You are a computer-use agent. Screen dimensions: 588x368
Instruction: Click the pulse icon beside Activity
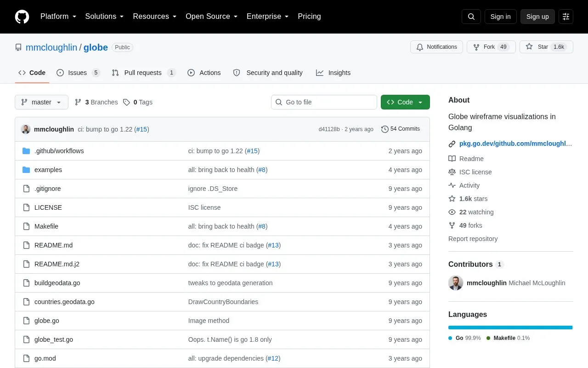[452, 185]
